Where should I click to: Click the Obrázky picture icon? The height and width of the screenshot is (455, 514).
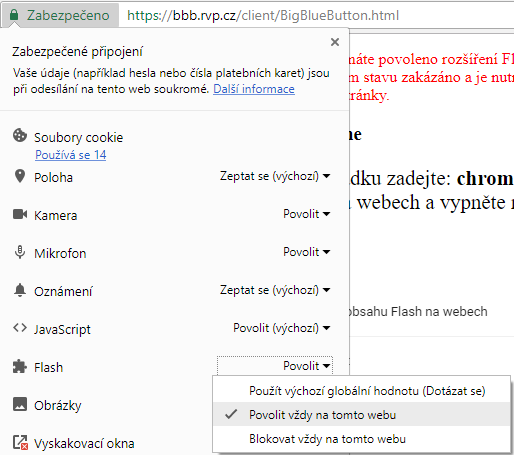click(20, 404)
